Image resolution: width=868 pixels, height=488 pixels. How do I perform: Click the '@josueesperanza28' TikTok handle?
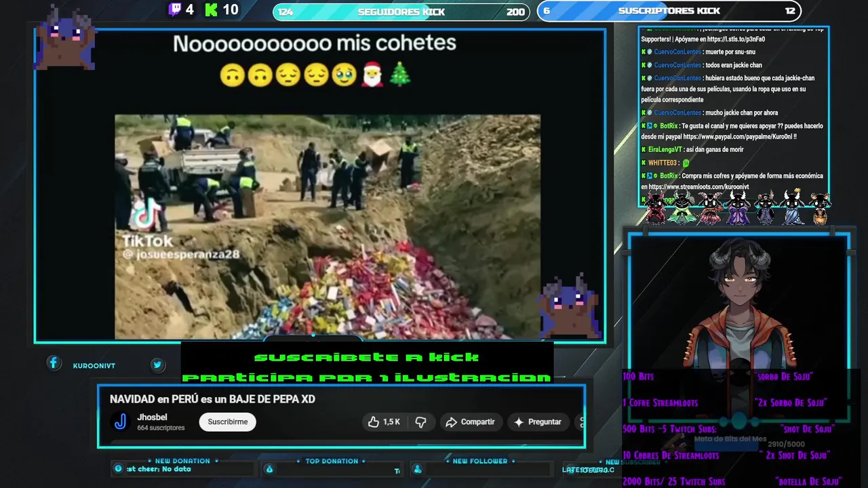point(180,254)
